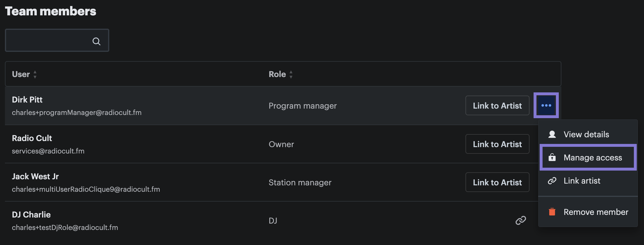The image size is (644, 245).
Task: Click the person icon beside View details
Action: click(x=552, y=134)
